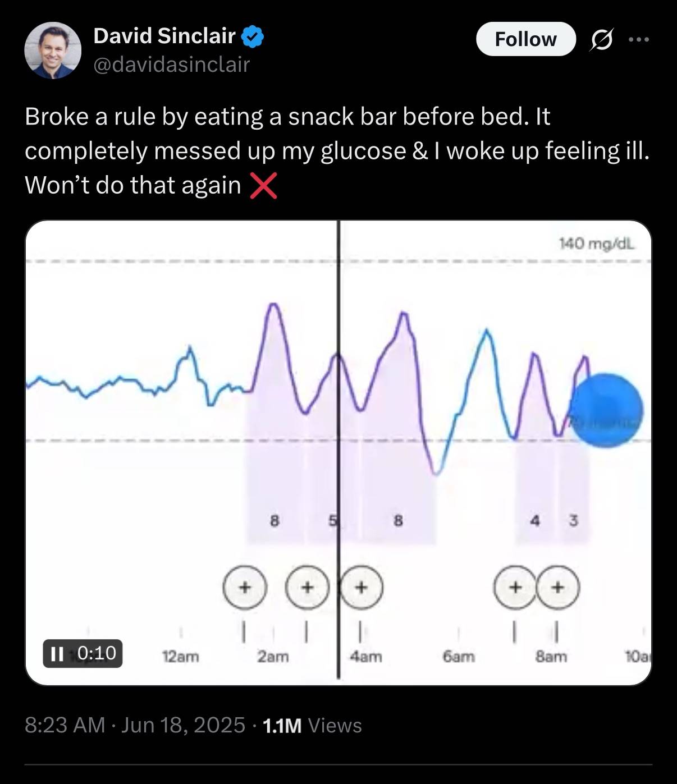Click the 12am time axis label
Screen dimensions: 677x784
(180, 656)
